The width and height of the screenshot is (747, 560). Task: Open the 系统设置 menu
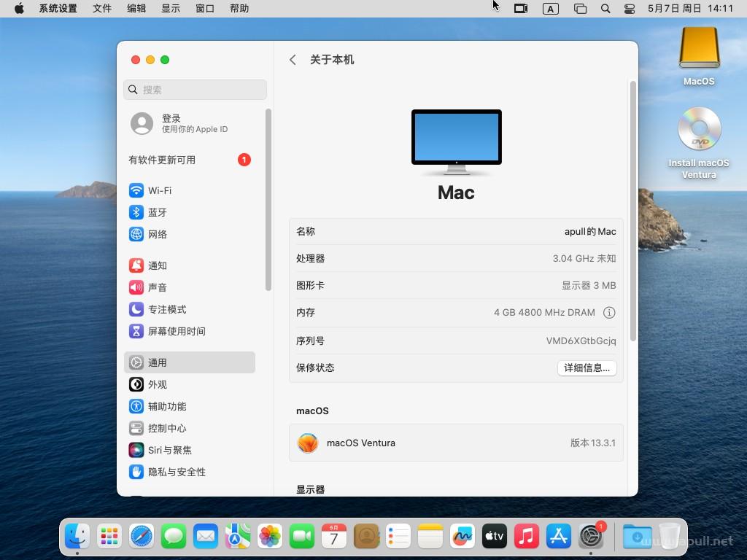pos(58,9)
